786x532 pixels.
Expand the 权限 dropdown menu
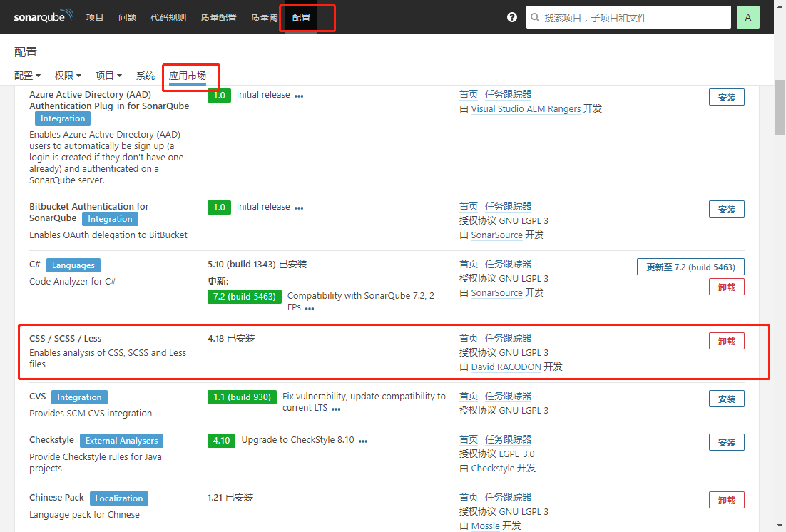pyautogui.click(x=68, y=76)
